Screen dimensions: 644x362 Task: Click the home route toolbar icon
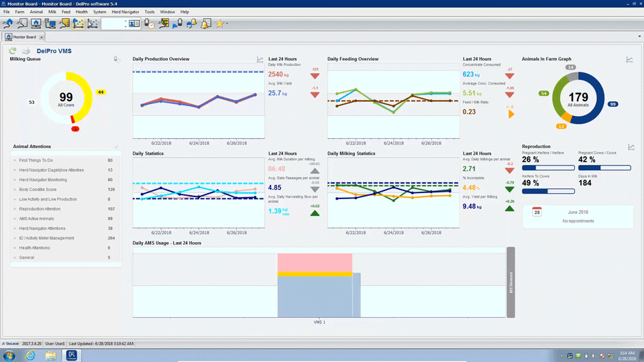pyautogui.click(x=8, y=23)
